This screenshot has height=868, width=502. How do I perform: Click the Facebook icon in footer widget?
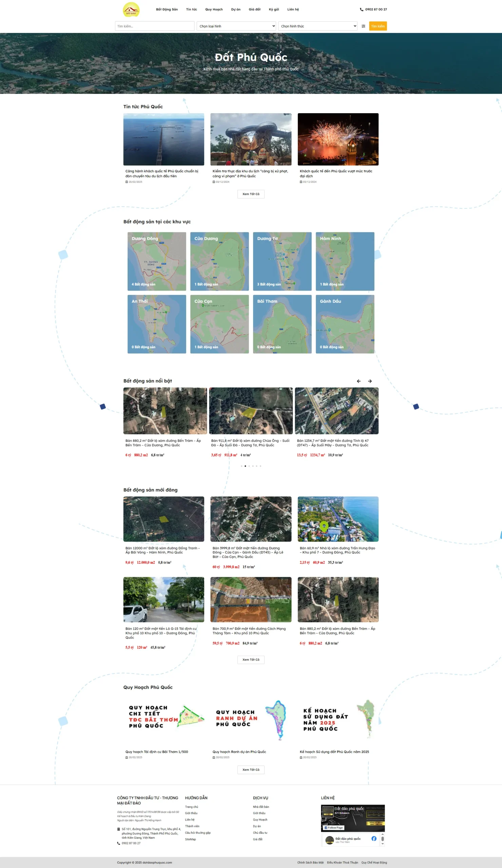[x=374, y=839]
